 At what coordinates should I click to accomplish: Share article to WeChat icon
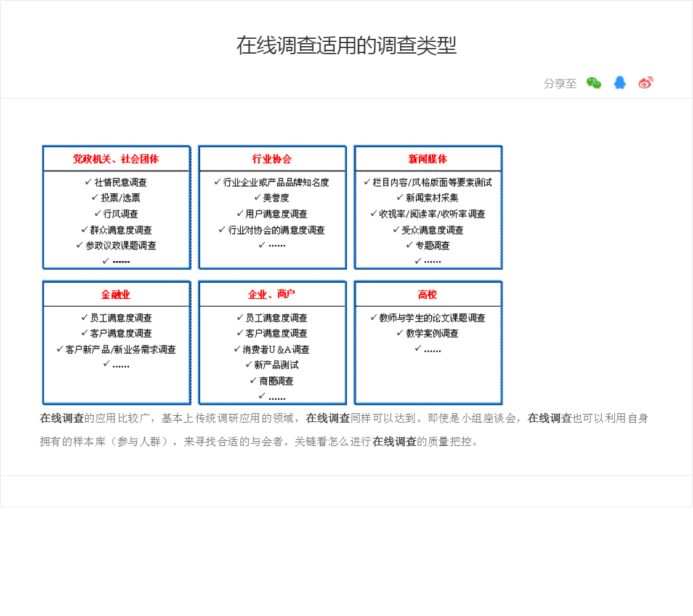click(x=594, y=83)
